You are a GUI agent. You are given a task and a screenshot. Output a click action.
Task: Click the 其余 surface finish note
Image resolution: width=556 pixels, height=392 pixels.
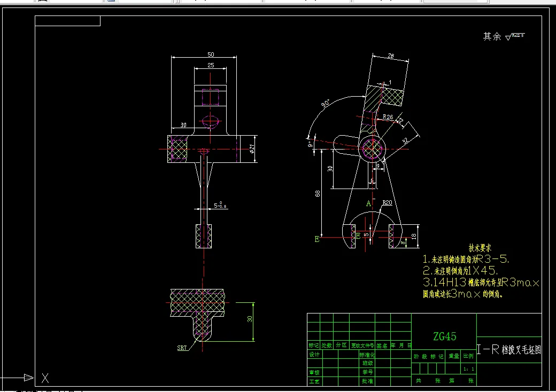[492, 36]
